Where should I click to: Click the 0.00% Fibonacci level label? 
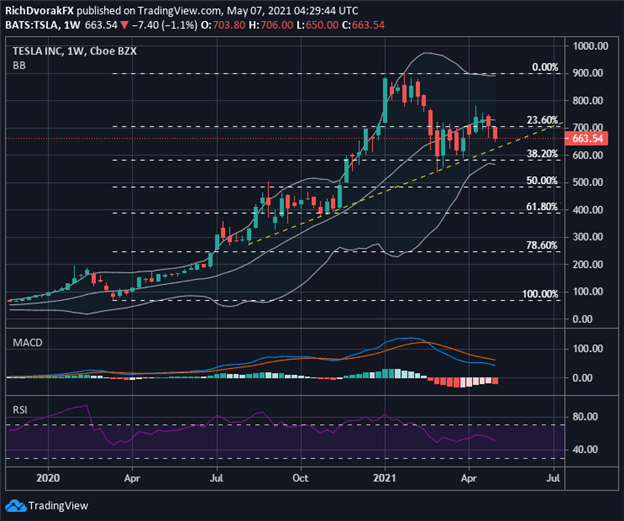pyautogui.click(x=545, y=67)
